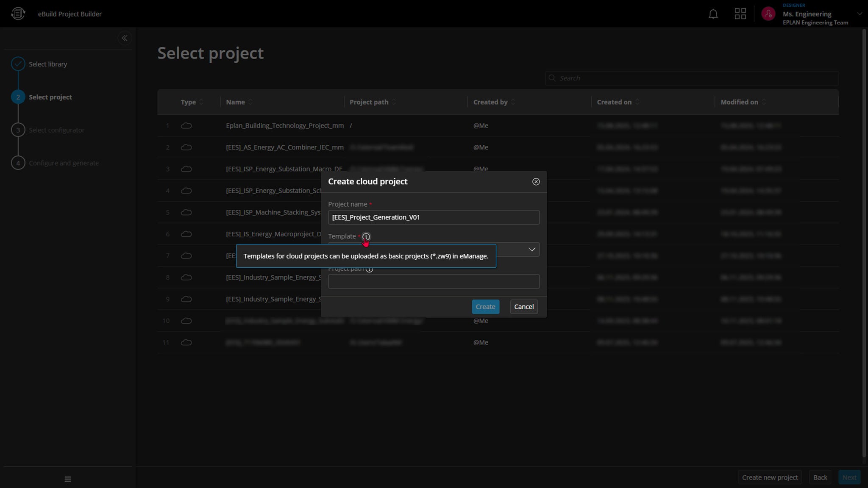Image resolution: width=868 pixels, height=488 pixels.
Task: Click the notification bell icon
Action: click(x=713, y=14)
